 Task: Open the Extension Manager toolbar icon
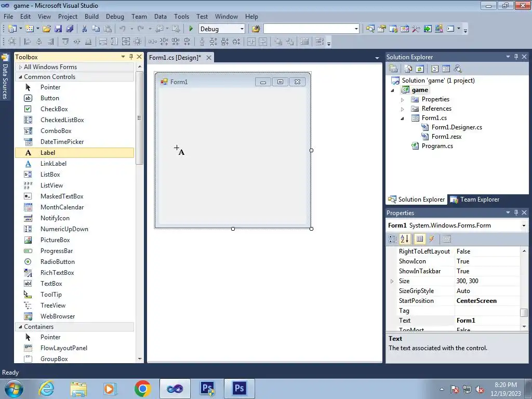pyautogui.click(x=438, y=29)
